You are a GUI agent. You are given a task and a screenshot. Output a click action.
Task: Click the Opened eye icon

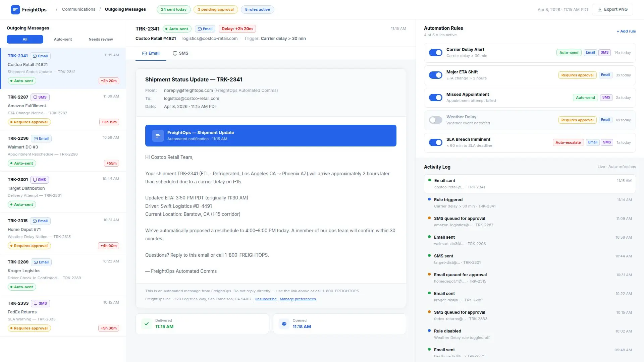pyautogui.click(x=284, y=324)
